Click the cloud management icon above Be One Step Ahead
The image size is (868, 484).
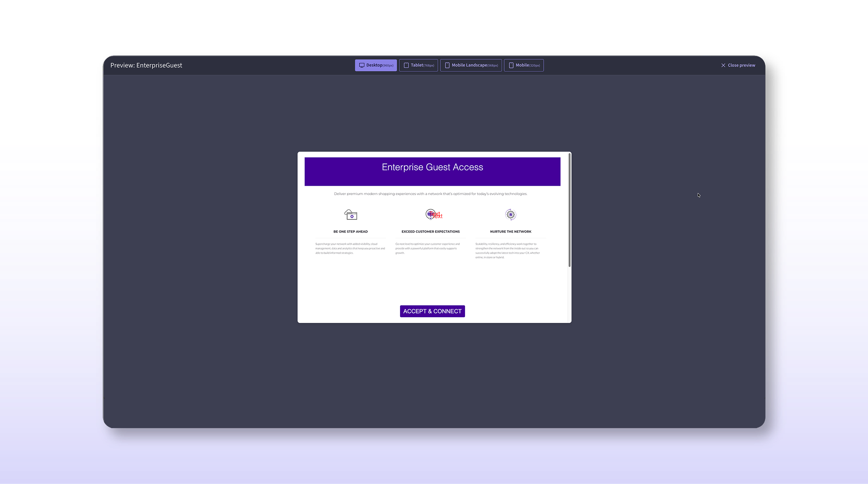click(350, 215)
